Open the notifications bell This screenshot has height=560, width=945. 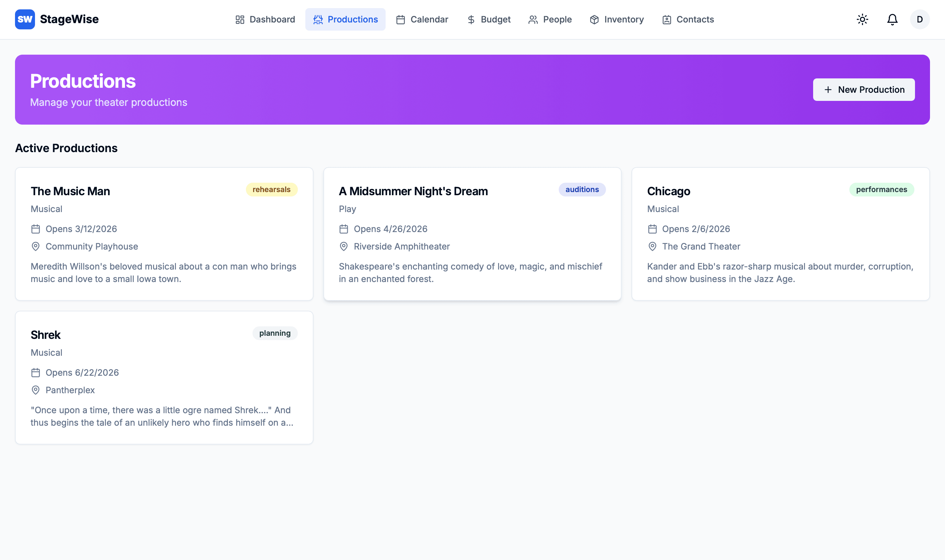click(892, 19)
